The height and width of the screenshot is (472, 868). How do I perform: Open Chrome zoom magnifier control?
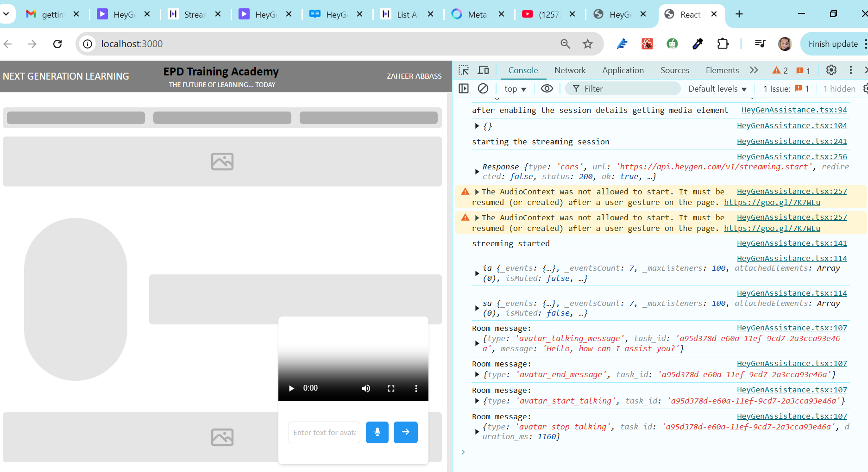pyautogui.click(x=565, y=44)
